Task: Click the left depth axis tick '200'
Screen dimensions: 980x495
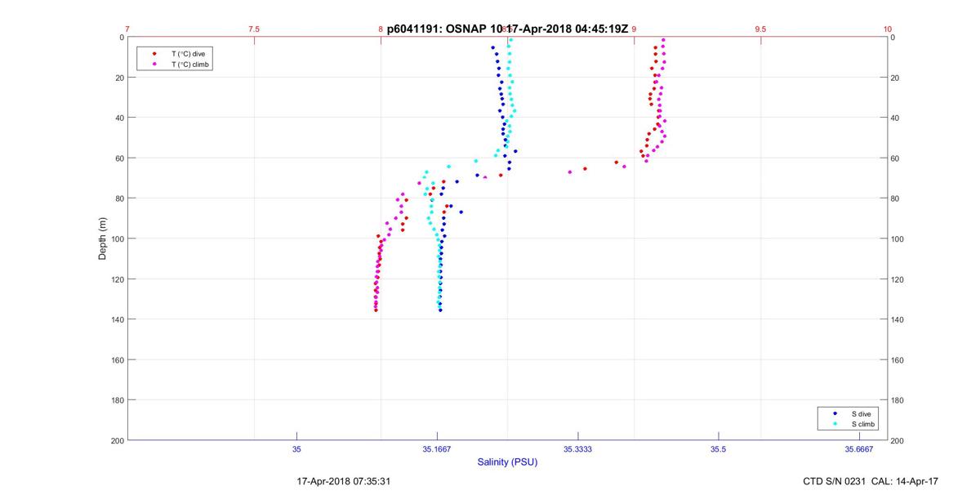Action: 117,440
